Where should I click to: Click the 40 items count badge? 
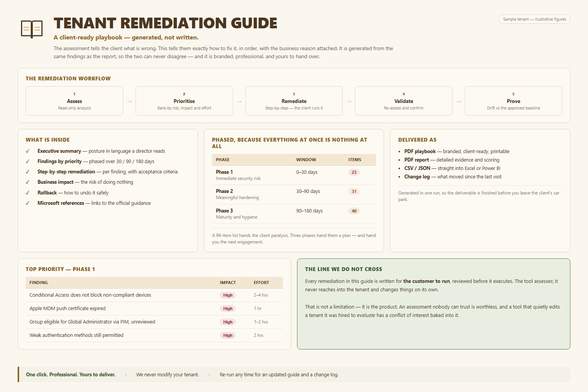(354, 211)
